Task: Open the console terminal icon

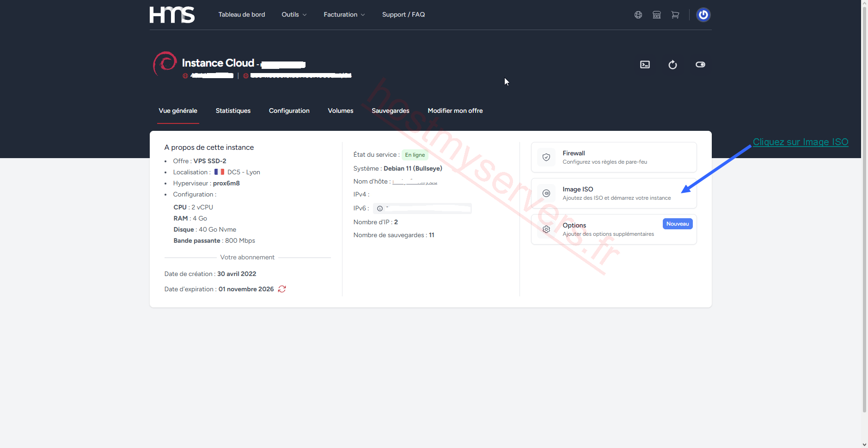Action: pyautogui.click(x=645, y=65)
